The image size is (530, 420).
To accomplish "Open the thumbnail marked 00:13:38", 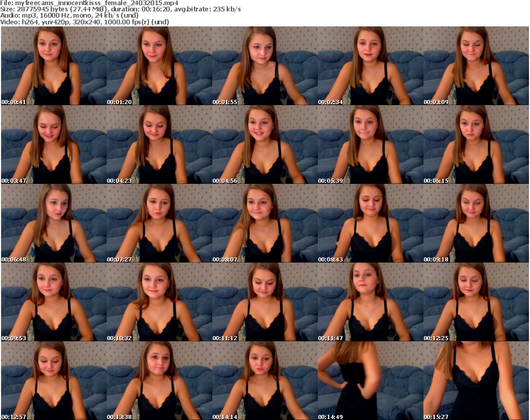I will [159, 381].
